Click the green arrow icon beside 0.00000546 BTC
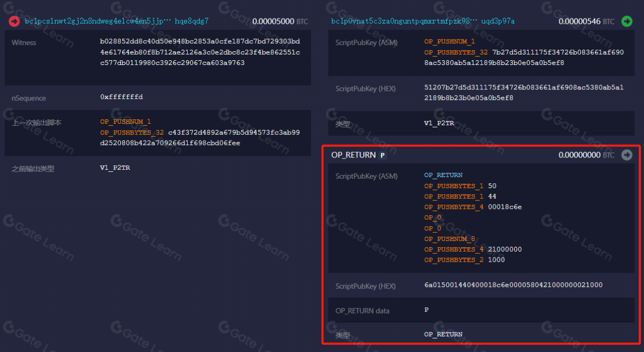Viewport: 644px width, 352px height. pyautogui.click(x=627, y=21)
